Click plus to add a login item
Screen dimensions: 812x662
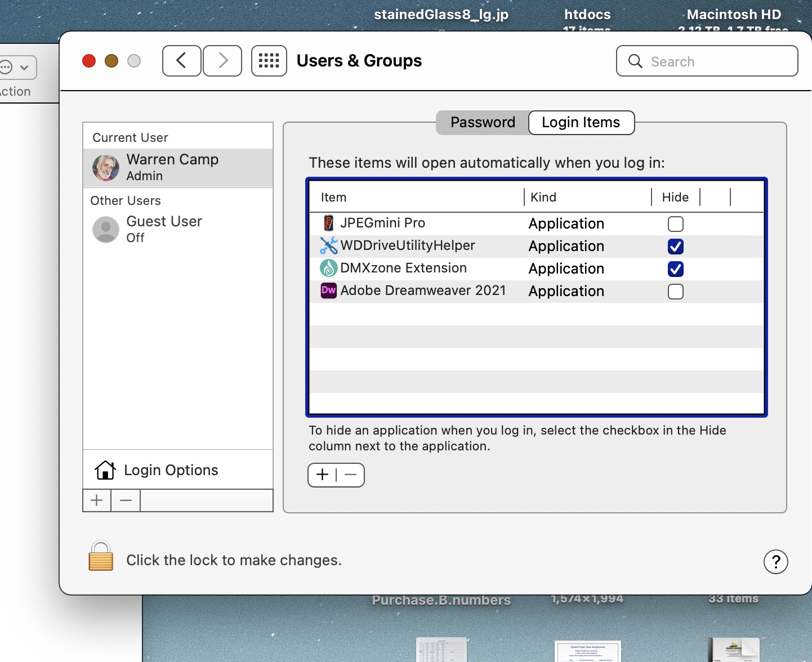click(x=322, y=475)
